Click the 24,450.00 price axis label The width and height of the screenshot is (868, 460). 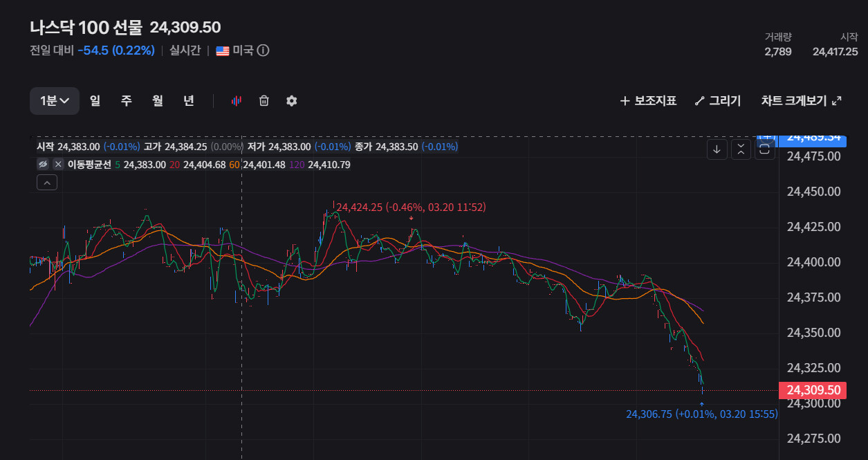(x=814, y=192)
